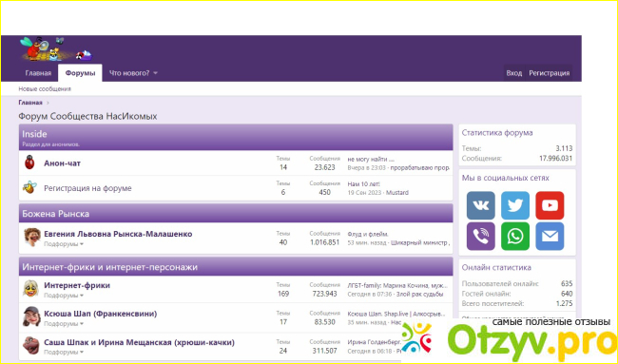This screenshot has width=618, height=364.
Task: Open the VK social network icon
Action: click(480, 205)
